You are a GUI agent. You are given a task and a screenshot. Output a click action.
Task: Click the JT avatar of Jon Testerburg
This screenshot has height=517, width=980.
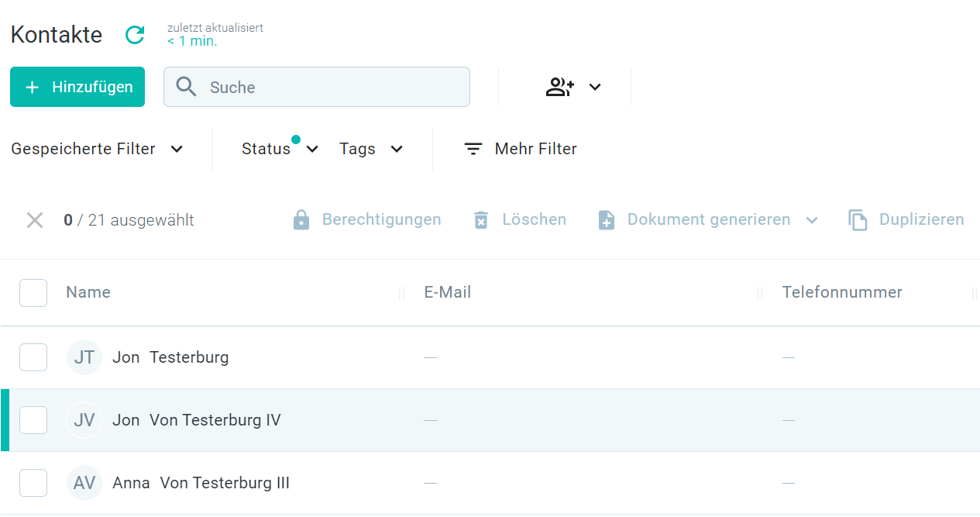[x=84, y=357]
